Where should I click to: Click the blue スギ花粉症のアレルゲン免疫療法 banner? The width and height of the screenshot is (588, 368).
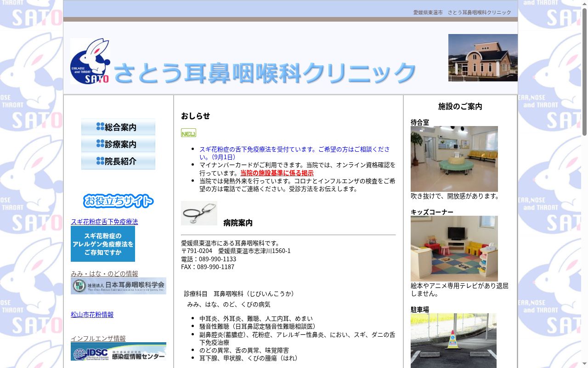pyautogui.click(x=103, y=244)
